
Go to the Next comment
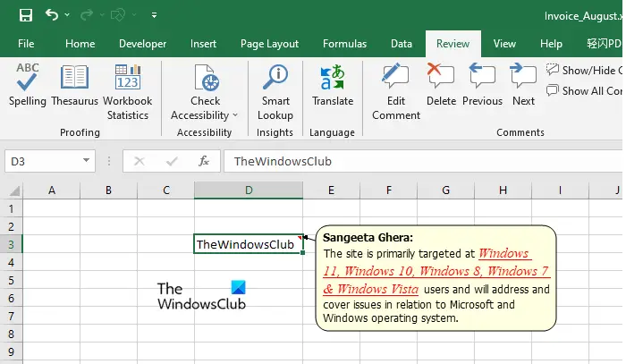coord(523,85)
